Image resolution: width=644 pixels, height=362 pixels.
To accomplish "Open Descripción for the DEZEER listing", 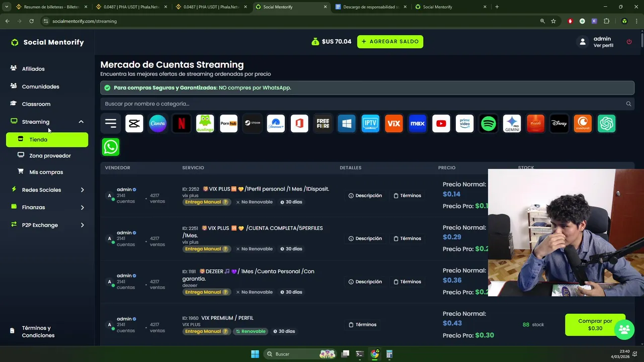I will [x=365, y=282].
